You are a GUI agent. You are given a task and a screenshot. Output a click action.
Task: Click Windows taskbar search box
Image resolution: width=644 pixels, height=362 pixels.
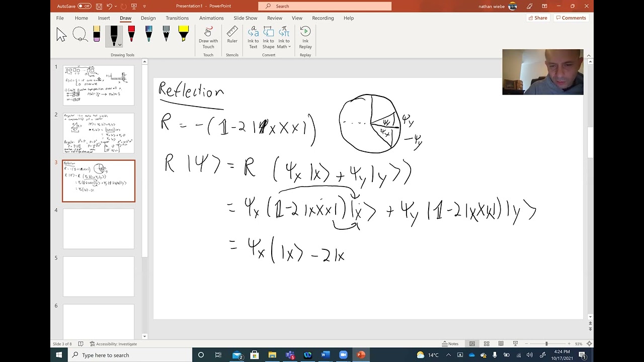130,355
